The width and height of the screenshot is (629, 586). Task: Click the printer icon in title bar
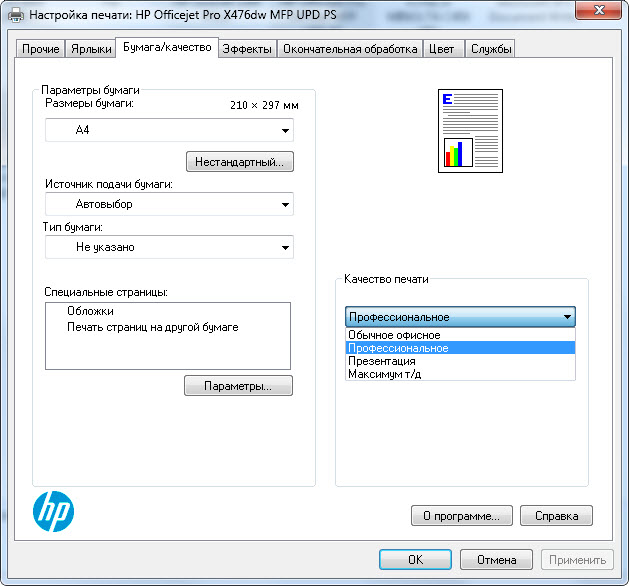(16, 15)
